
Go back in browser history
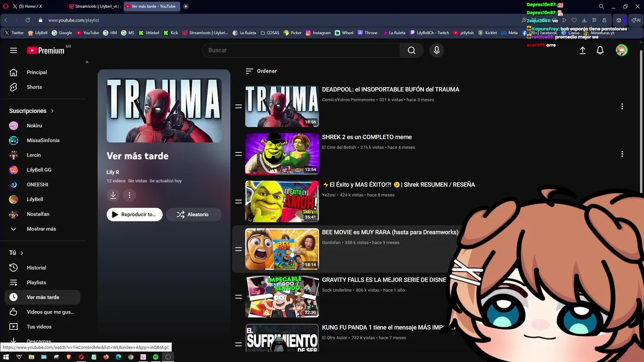[x=6, y=20]
